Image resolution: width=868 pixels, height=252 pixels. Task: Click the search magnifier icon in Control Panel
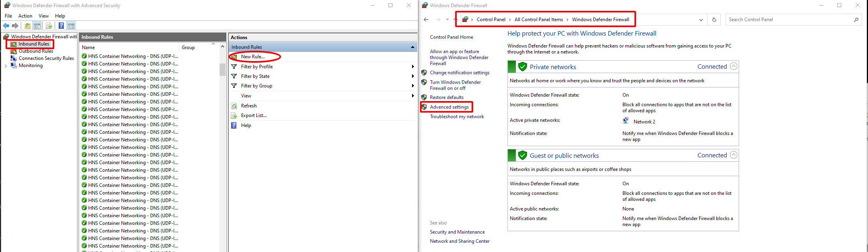tap(856, 20)
